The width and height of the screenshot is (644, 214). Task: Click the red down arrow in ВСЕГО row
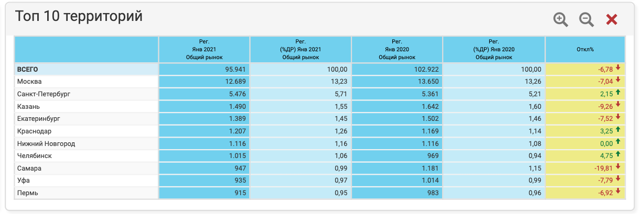point(618,69)
